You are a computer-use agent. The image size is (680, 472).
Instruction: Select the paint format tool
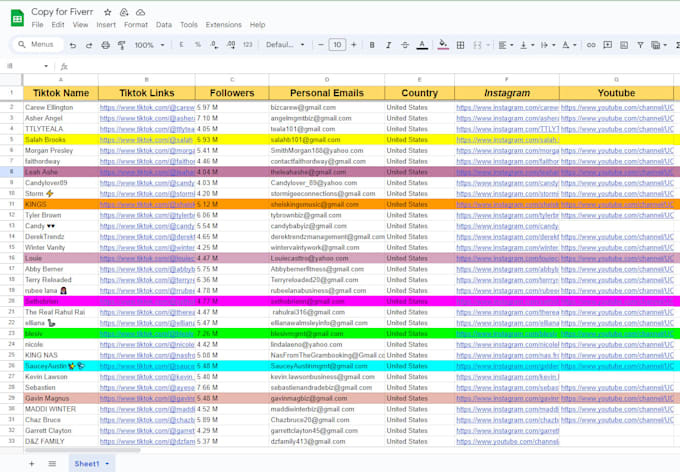[x=122, y=45]
